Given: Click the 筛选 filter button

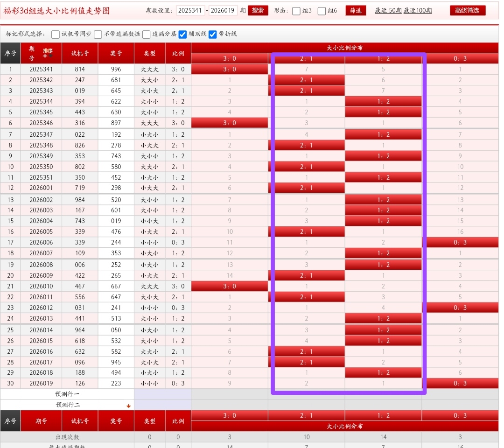Looking at the screenshot, I should click(356, 10).
